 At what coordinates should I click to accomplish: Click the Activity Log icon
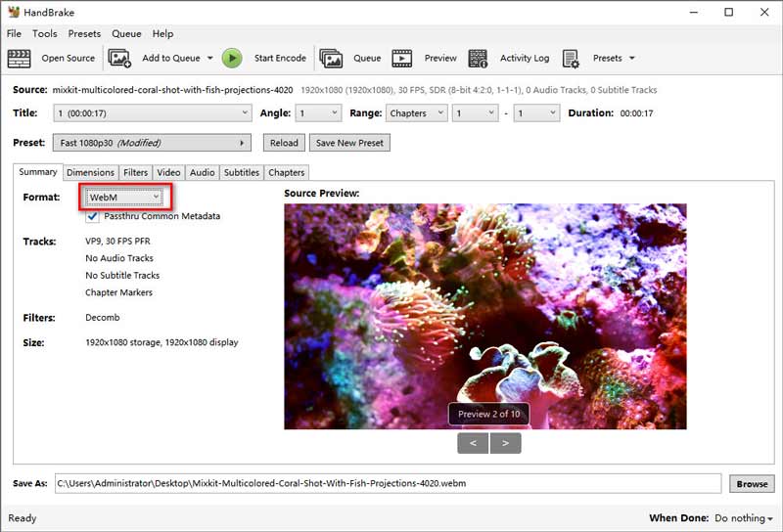click(478, 59)
